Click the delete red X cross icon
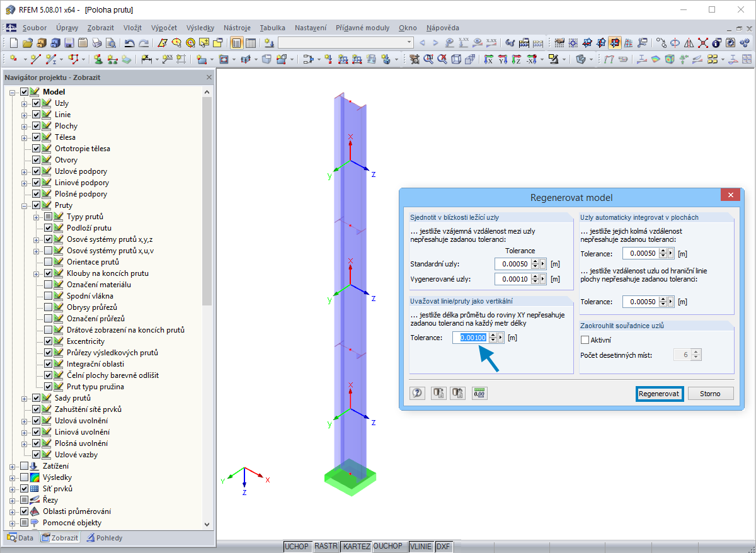 (x=702, y=43)
